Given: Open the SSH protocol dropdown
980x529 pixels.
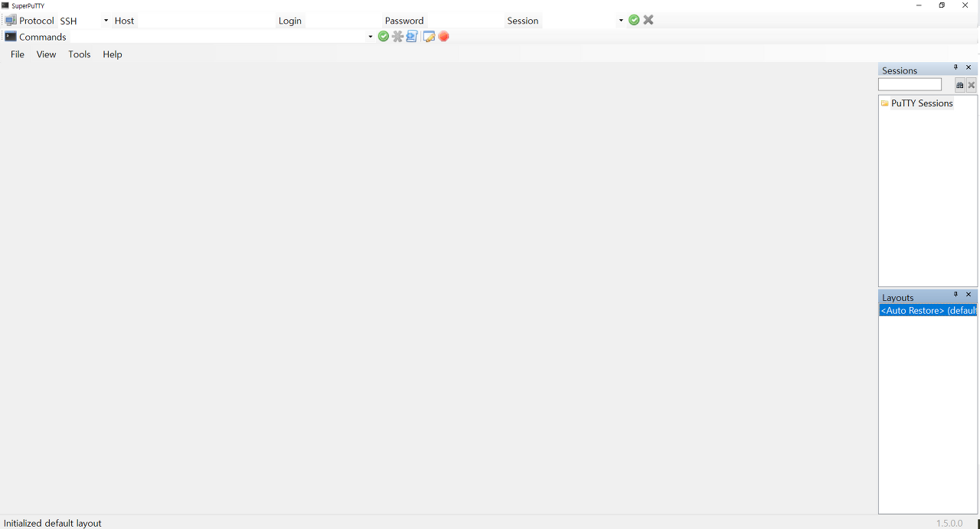Looking at the screenshot, I should point(106,21).
